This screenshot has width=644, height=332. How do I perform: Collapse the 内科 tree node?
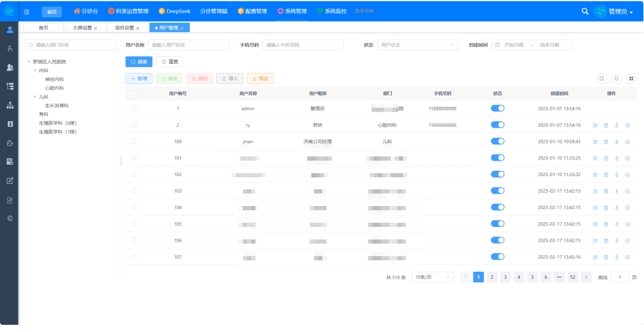pos(35,70)
